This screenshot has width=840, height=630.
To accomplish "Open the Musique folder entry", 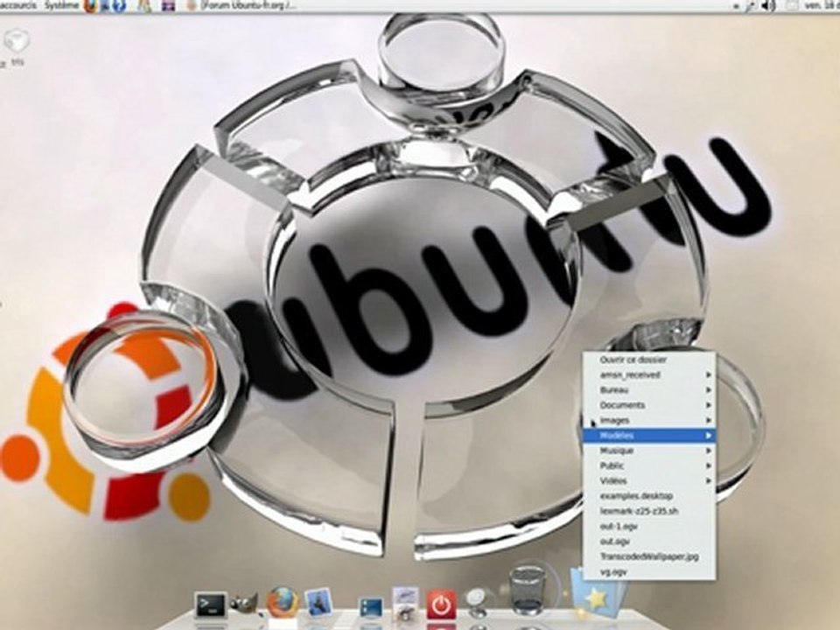I will coord(649,451).
